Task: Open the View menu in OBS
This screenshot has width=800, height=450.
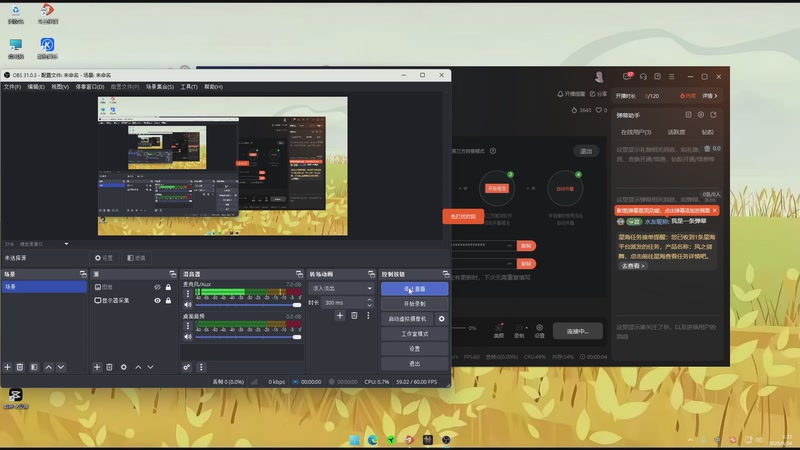Action: click(x=60, y=87)
